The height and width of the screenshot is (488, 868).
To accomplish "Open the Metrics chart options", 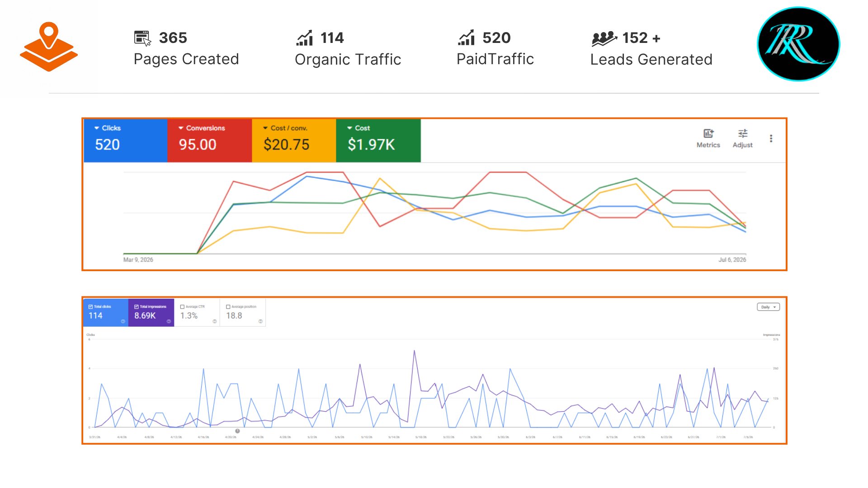I will [x=708, y=138].
